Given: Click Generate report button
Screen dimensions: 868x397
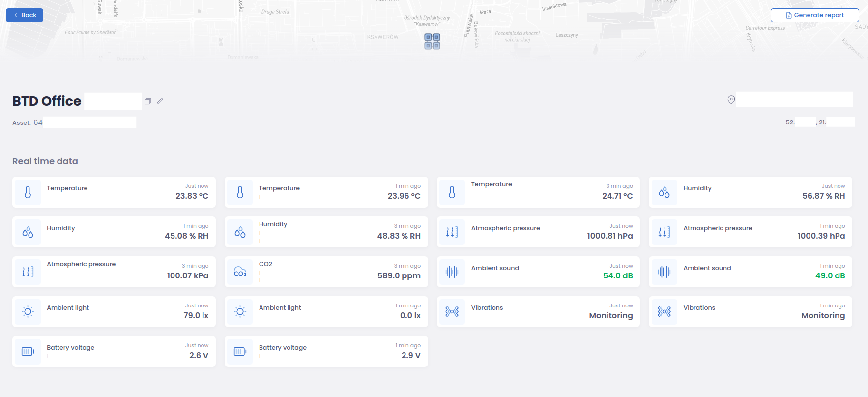Looking at the screenshot, I should pyautogui.click(x=814, y=15).
